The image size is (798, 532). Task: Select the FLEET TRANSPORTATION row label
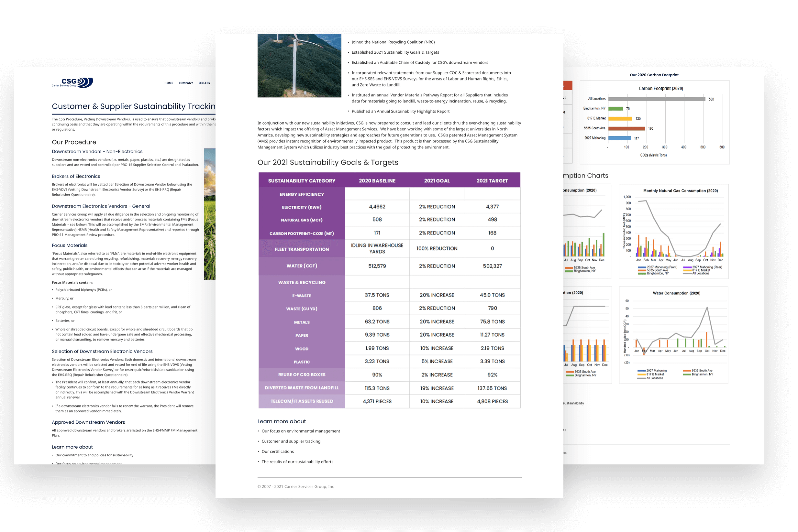301,249
